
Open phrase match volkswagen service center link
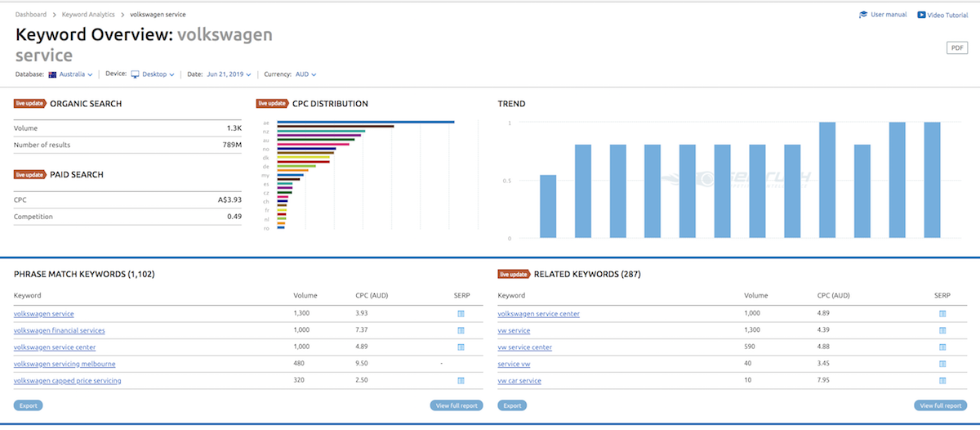pos(55,347)
